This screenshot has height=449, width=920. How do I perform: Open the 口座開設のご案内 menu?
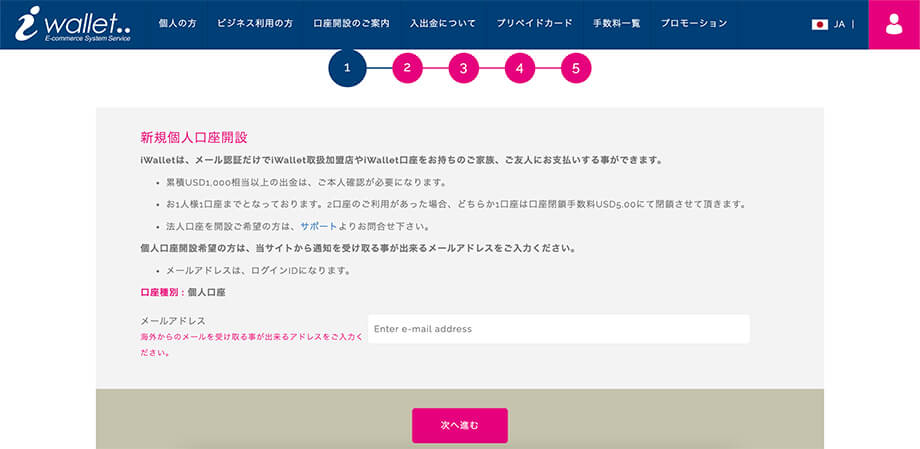[x=351, y=24]
